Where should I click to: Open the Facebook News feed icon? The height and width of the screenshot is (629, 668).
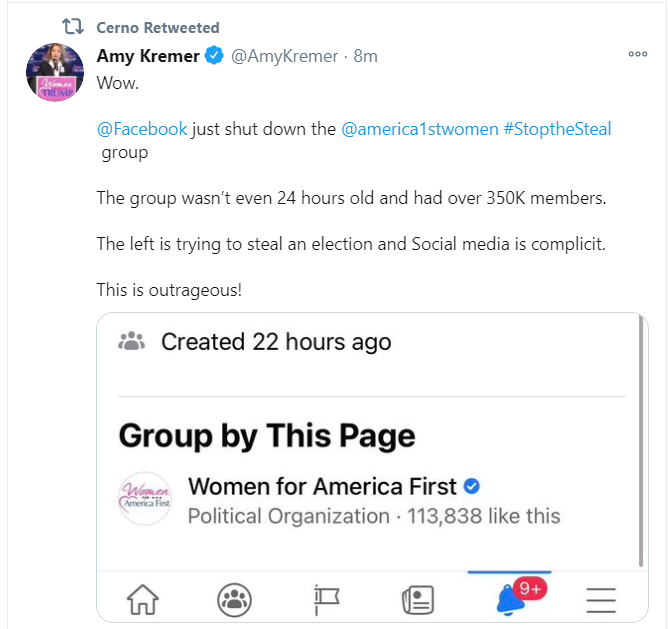pos(417,599)
